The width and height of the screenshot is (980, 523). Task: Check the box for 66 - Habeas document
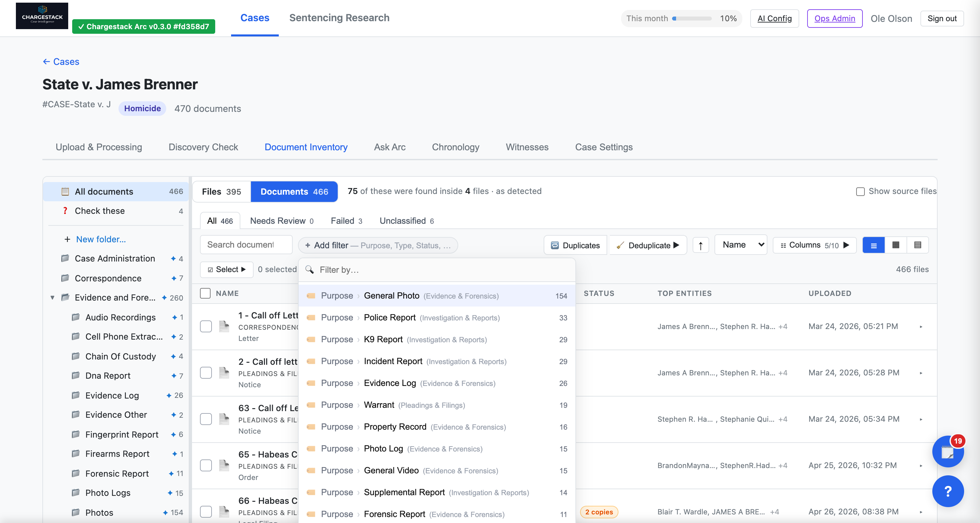point(206,512)
